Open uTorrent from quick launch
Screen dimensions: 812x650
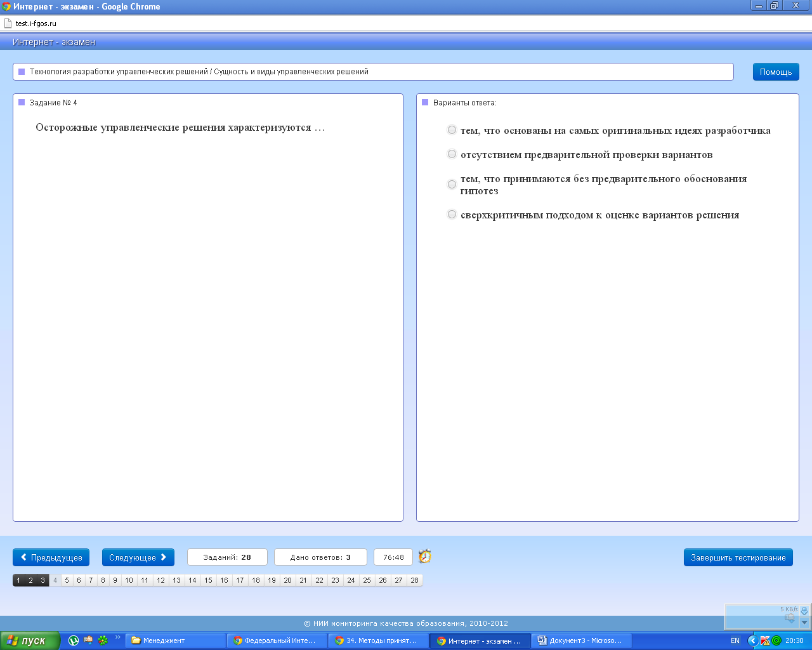point(74,640)
